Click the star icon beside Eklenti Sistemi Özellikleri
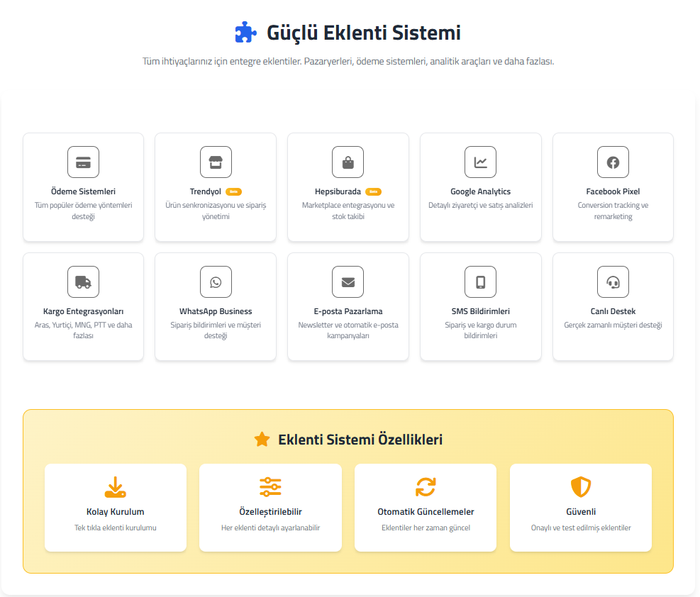 [x=262, y=440]
